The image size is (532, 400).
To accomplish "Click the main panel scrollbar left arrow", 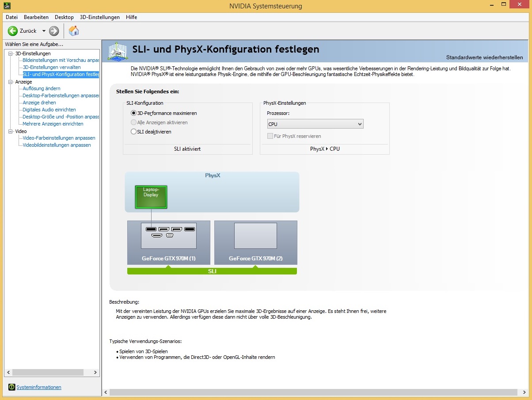I will [x=106, y=392].
